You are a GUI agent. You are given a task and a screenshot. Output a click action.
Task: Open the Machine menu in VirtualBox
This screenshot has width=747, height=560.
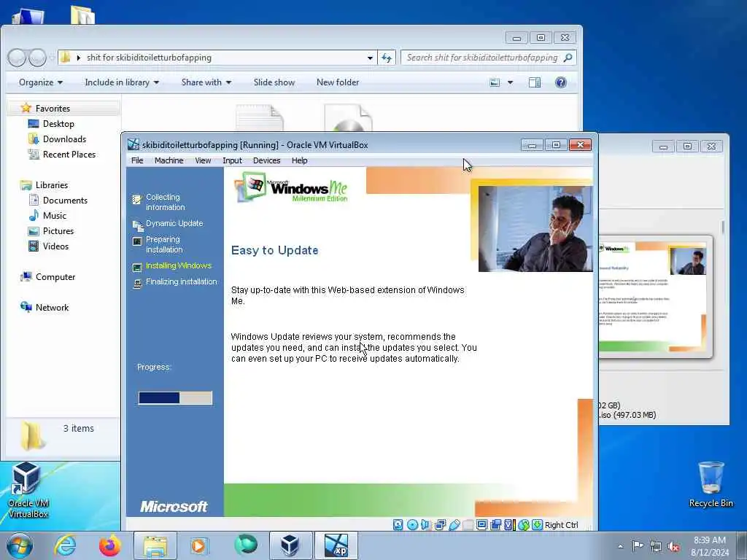click(x=169, y=160)
